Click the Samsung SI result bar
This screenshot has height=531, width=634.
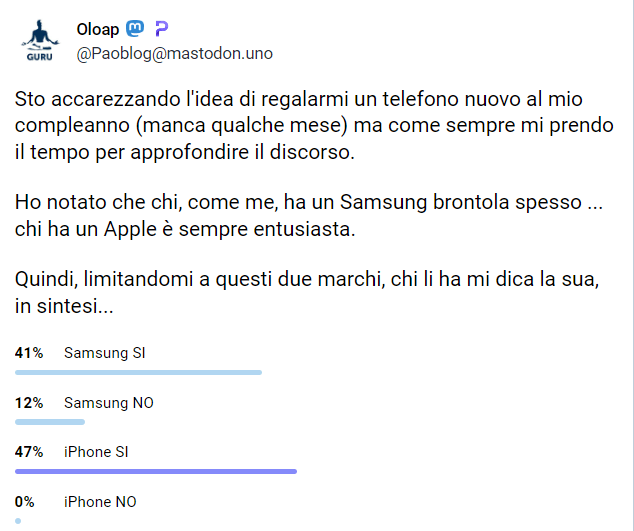[x=138, y=372]
